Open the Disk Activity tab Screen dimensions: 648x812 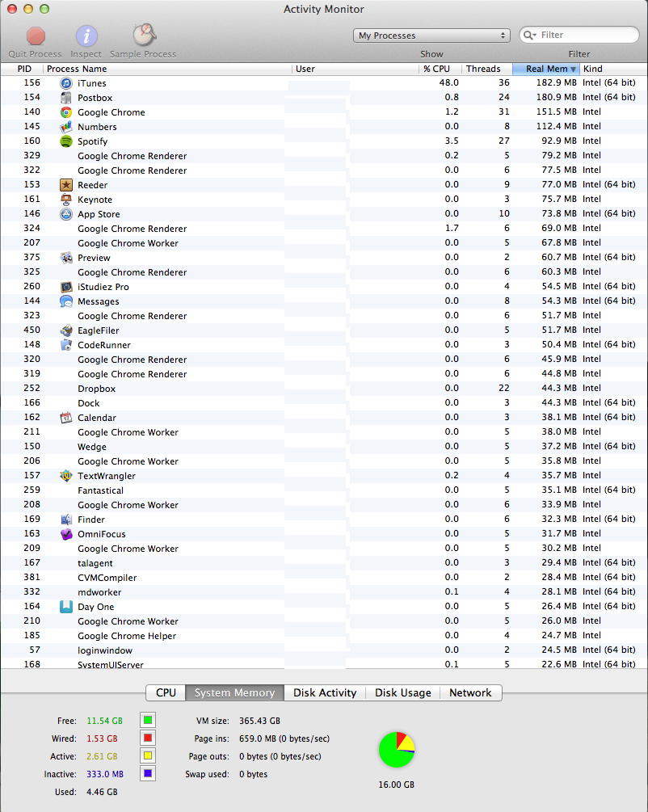pyautogui.click(x=325, y=693)
